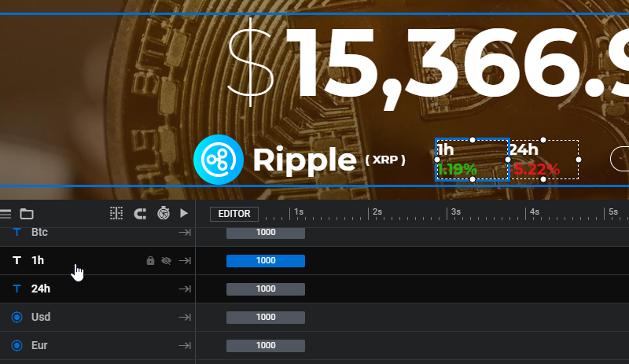Grab the top handle of 1h box

click(473, 140)
